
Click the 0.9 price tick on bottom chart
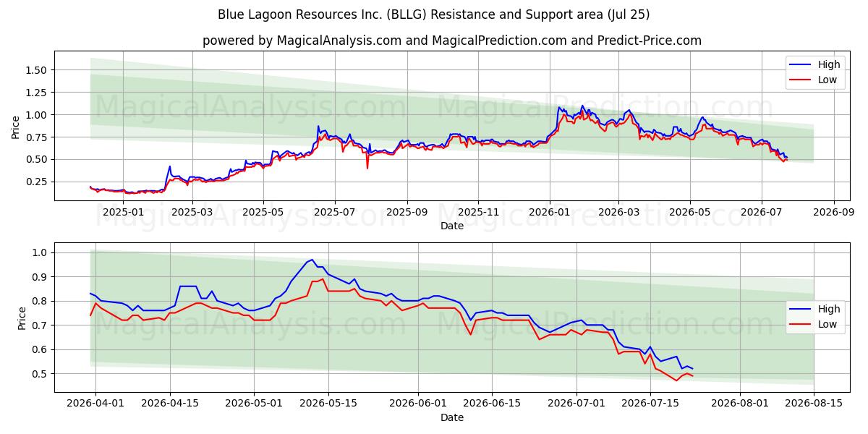click(41, 277)
